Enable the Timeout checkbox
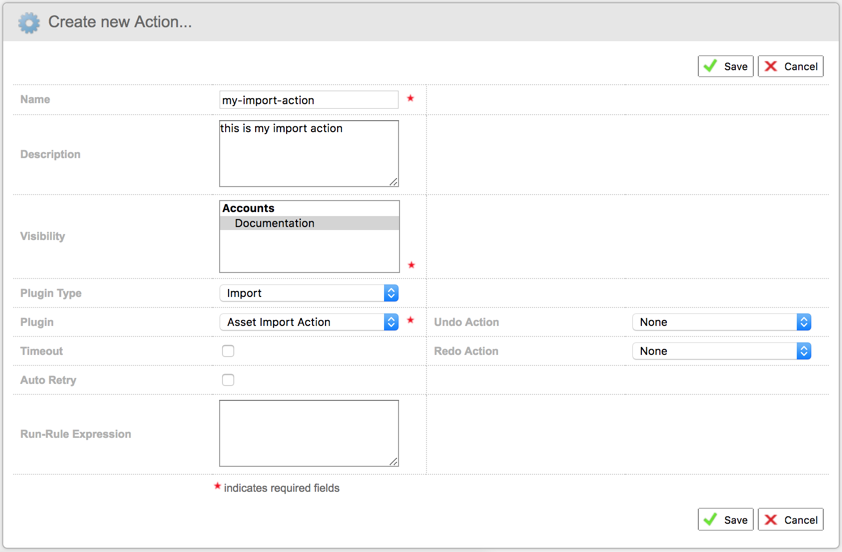 tap(228, 351)
